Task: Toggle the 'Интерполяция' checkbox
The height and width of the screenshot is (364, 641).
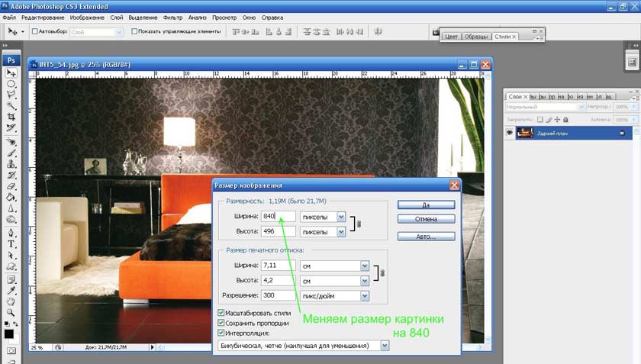Action: [x=221, y=333]
